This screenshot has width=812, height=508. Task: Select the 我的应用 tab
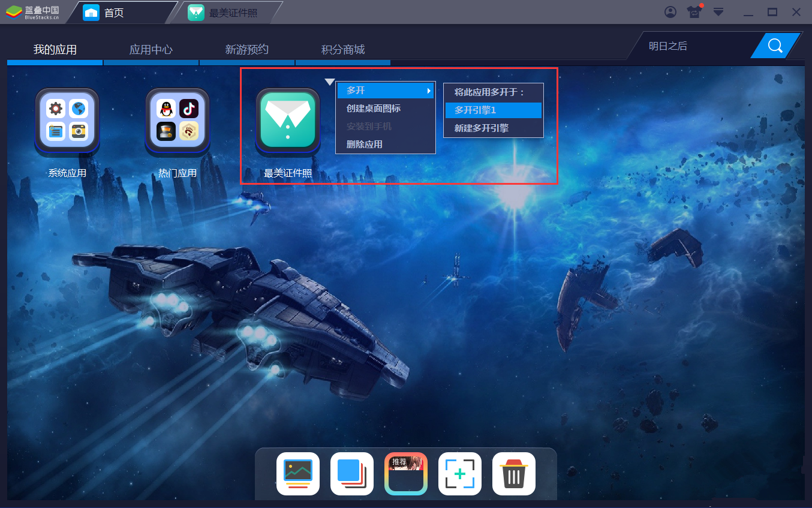point(55,50)
